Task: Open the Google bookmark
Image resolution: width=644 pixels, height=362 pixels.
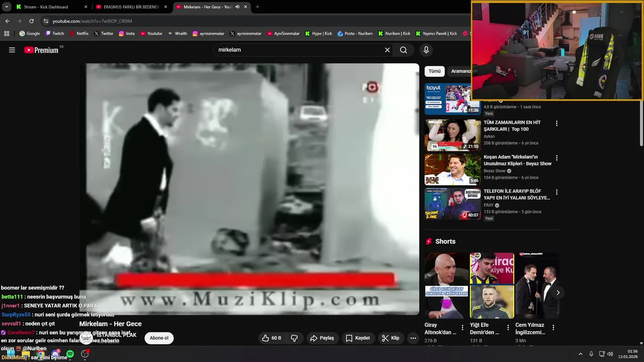Action: (30, 34)
